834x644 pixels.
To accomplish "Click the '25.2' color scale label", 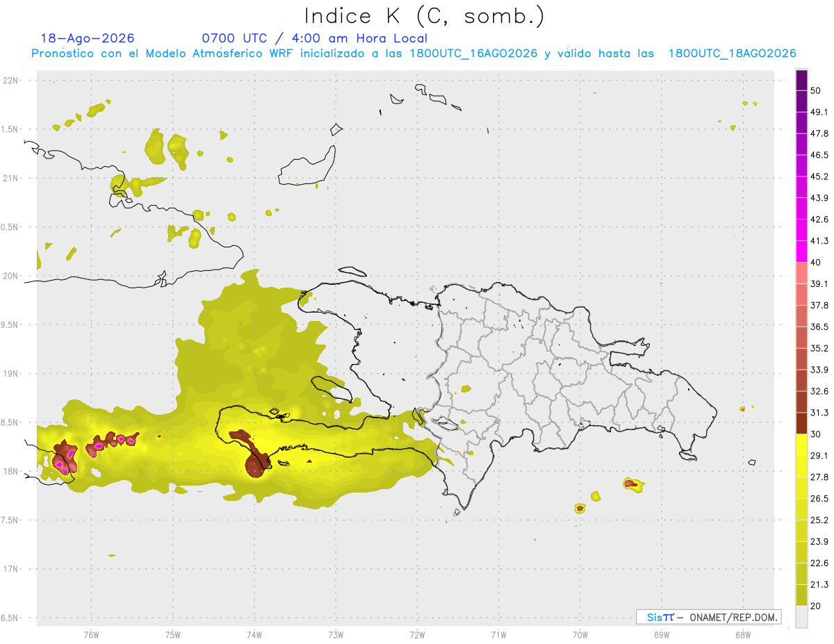I will (819, 520).
